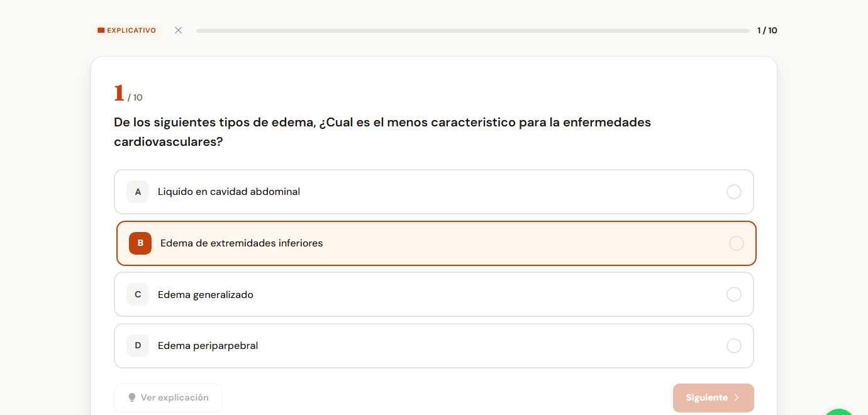
Task: Advance with the Siguiente button
Action: tap(713, 397)
